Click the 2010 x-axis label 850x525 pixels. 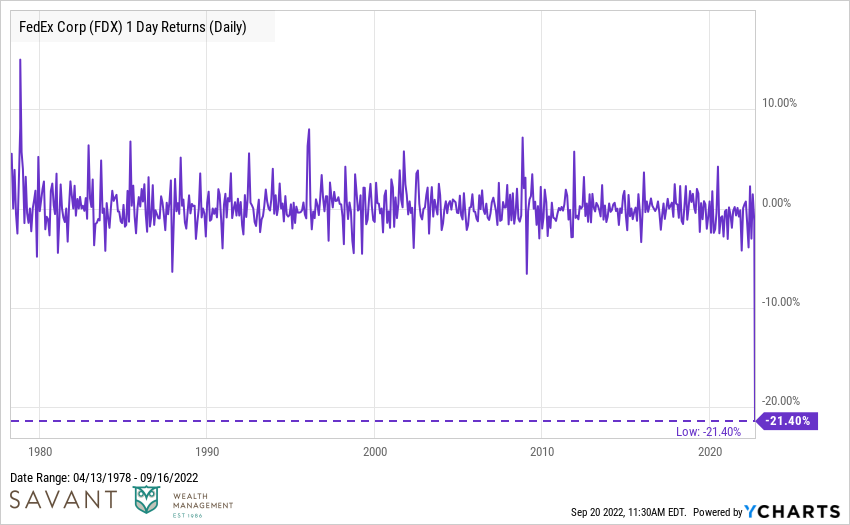click(x=542, y=452)
